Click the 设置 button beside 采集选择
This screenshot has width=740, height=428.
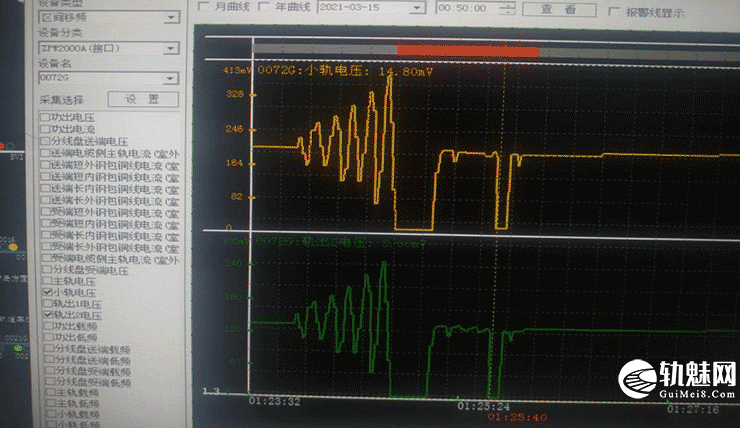coord(143,99)
